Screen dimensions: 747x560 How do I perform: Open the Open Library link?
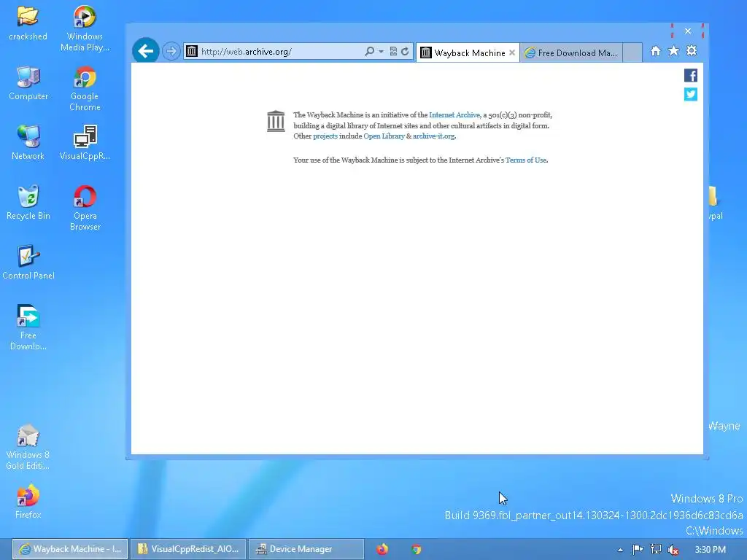tap(384, 136)
